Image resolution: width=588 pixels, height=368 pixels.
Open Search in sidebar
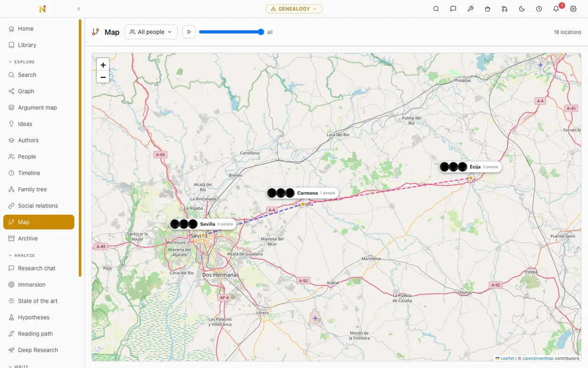[x=39, y=75]
